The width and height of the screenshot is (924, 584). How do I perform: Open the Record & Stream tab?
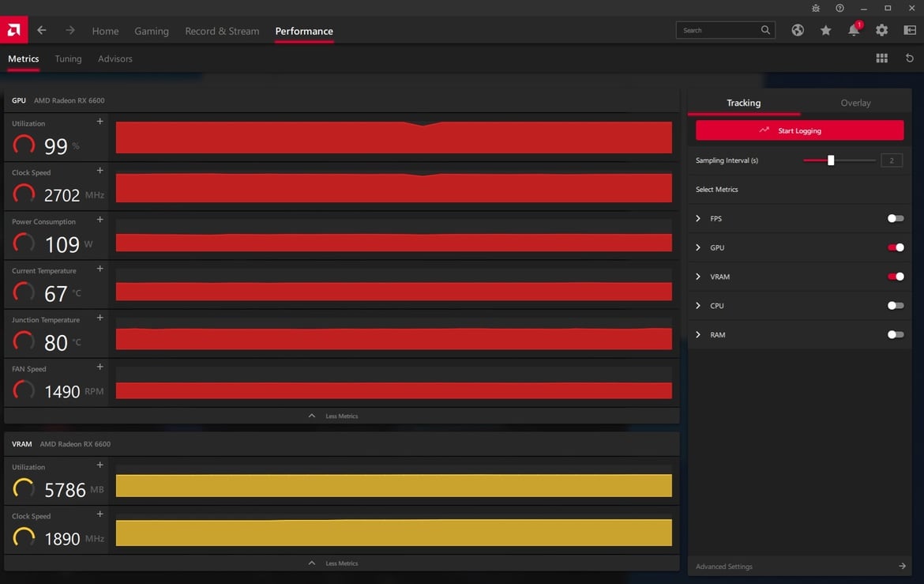pyautogui.click(x=222, y=32)
